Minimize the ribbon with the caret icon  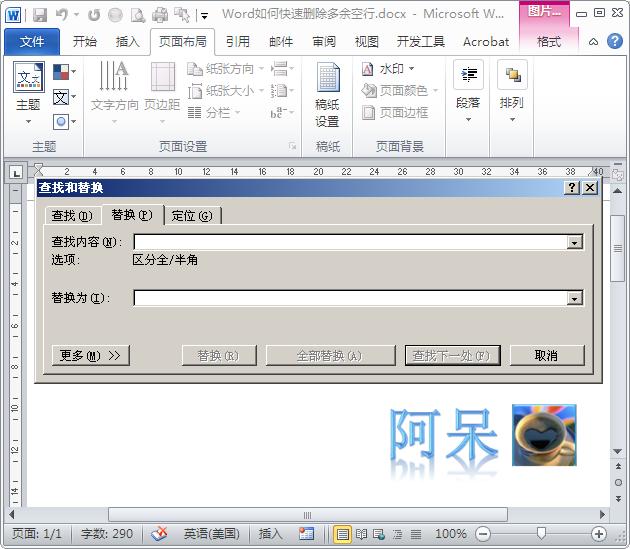[x=593, y=42]
